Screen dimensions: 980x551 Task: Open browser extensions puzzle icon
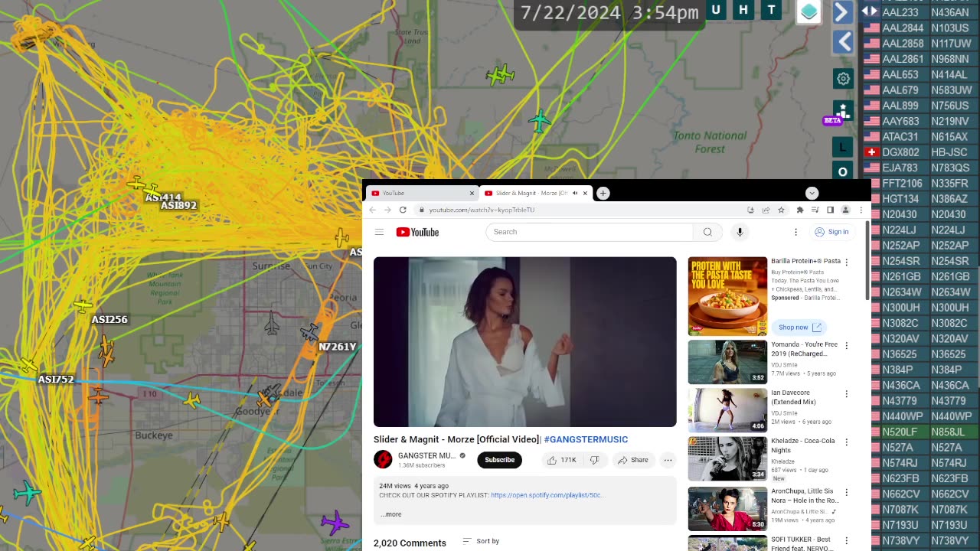(x=800, y=210)
